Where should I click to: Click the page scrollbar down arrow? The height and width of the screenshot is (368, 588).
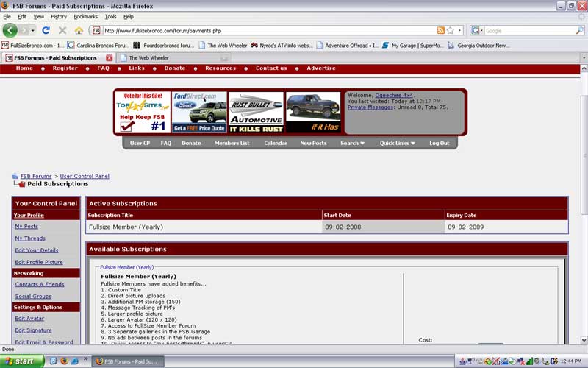[584, 340]
